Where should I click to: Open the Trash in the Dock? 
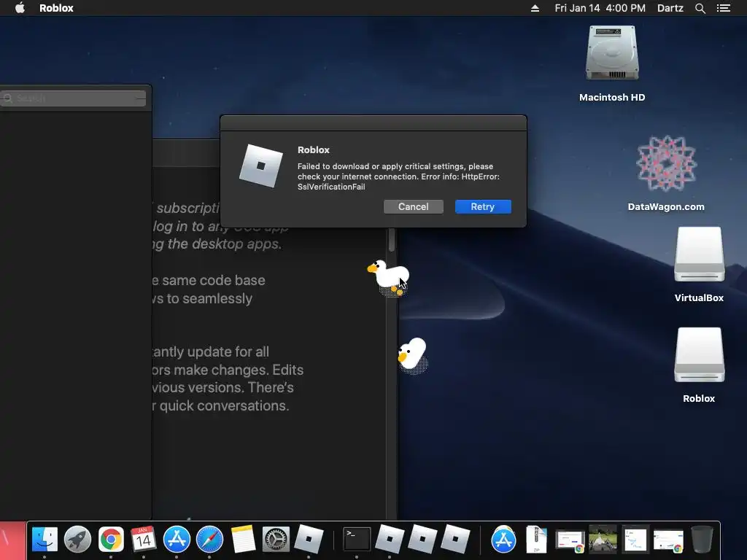(702, 540)
